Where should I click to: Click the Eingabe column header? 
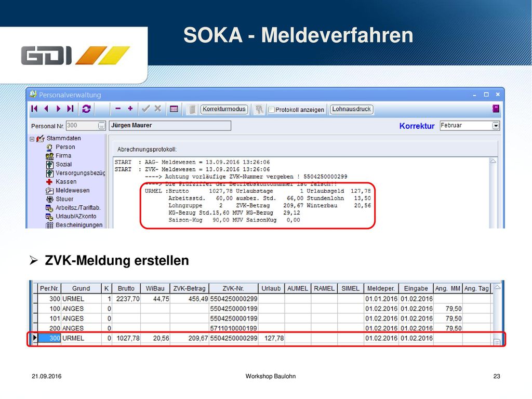pyautogui.click(x=416, y=288)
